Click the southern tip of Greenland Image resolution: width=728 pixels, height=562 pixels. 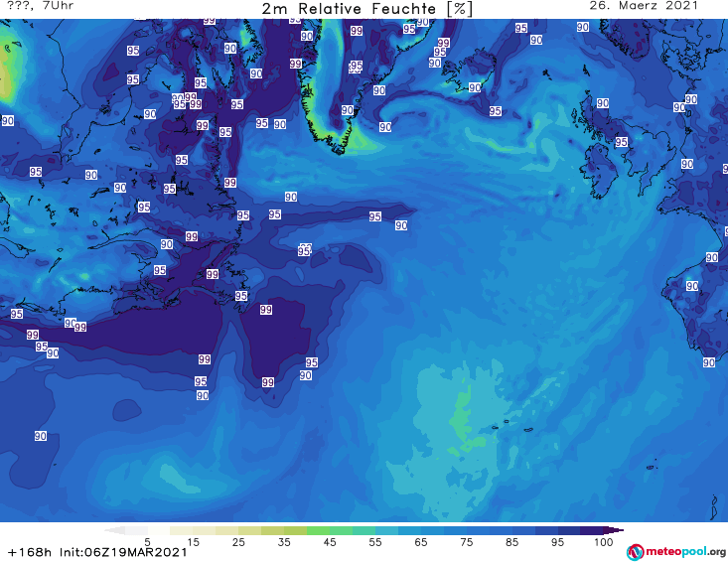pos(341,149)
